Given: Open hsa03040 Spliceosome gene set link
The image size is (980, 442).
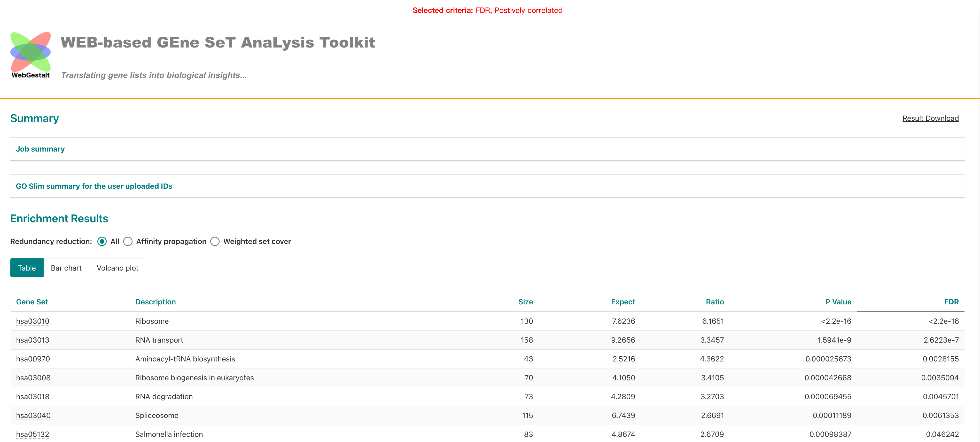Looking at the screenshot, I should pyautogui.click(x=34, y=415).
